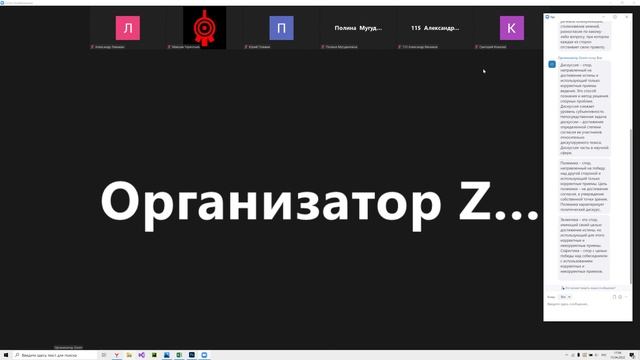Select the "Полина Мугуд..." participant tile
Viewport: 640px width, 360px height.
click(x=358, y=28)
